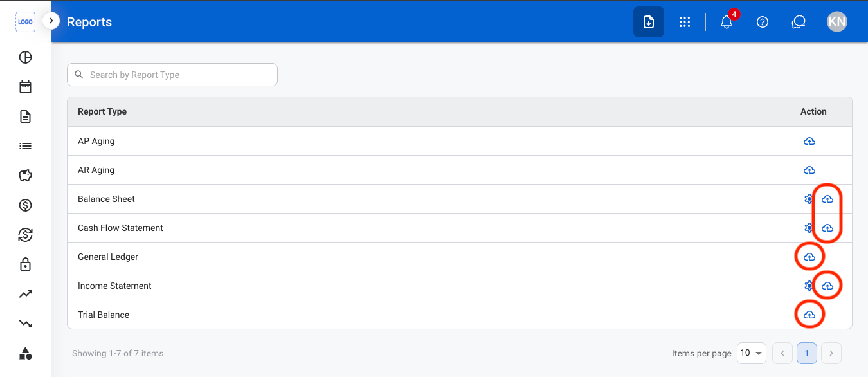Open the padlock icon in sidebar

[25, 264]
